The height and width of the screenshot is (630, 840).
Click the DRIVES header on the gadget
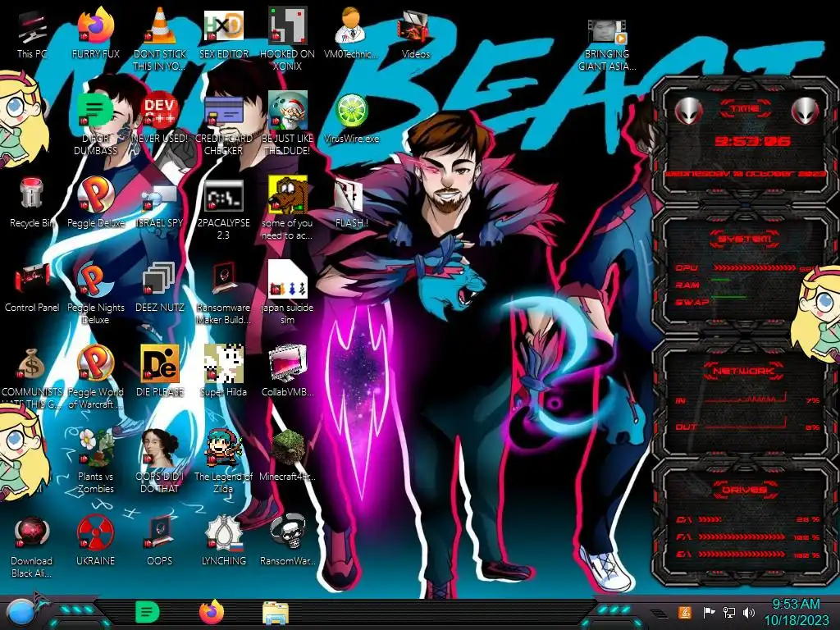coord(744,489)
